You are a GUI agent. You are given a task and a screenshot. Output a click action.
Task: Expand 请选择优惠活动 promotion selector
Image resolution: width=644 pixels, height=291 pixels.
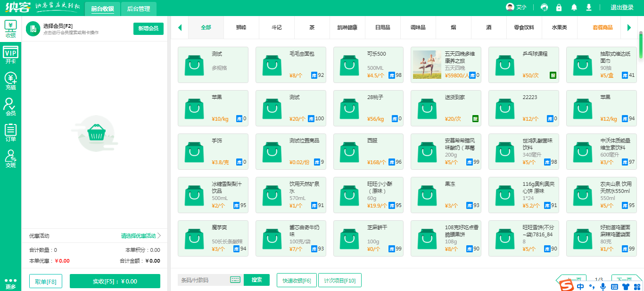point(141,236)
